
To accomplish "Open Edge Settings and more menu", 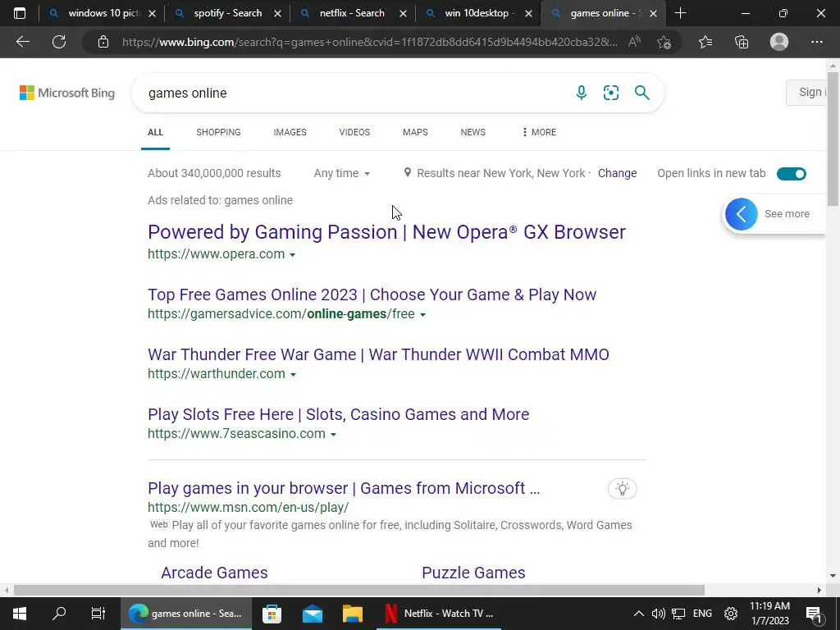I will tap(816, 42).
